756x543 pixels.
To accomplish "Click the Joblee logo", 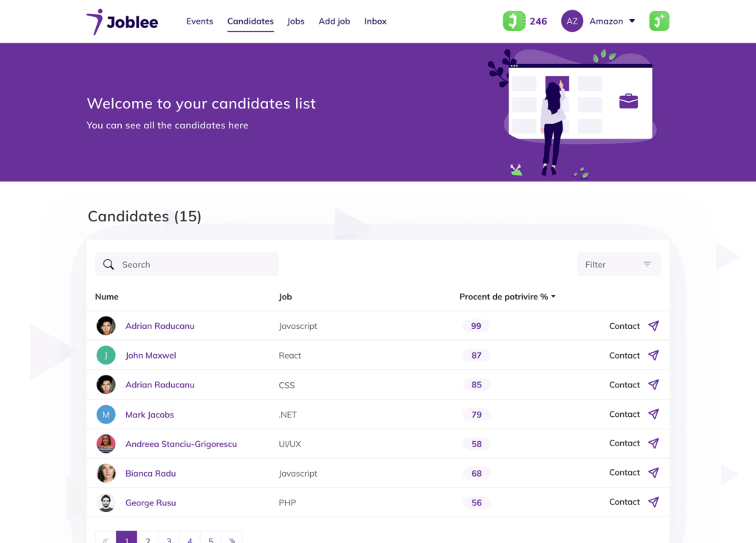I will coord(123,21).
